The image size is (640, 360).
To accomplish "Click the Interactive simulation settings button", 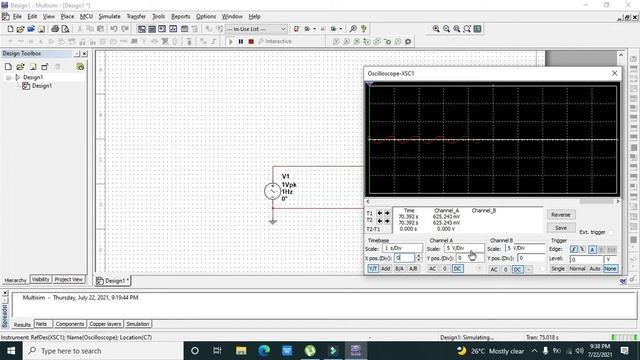I will 275,42.
